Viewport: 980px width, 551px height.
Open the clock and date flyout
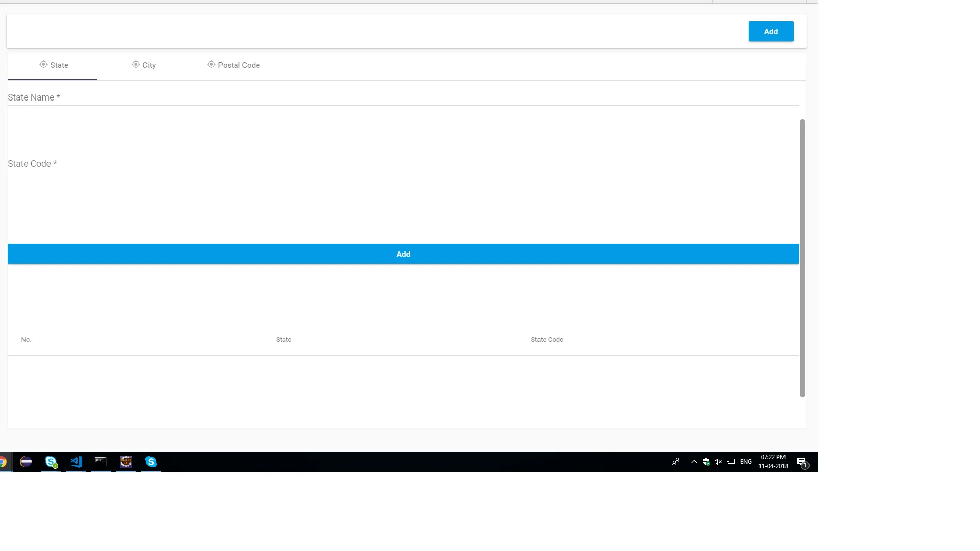pos(773,462)
